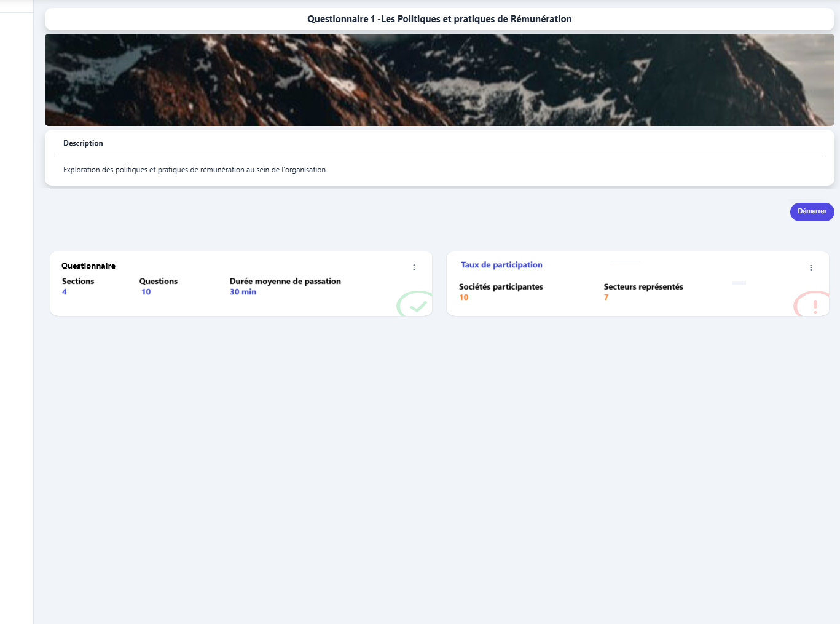
Task: Click the Description heading
Action: click(x=83, y=143)
